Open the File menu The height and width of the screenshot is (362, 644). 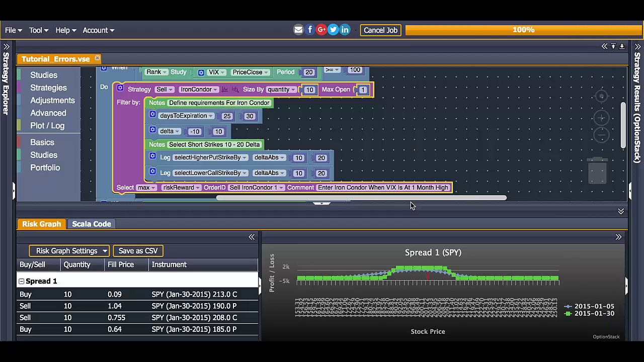[14, 30]
